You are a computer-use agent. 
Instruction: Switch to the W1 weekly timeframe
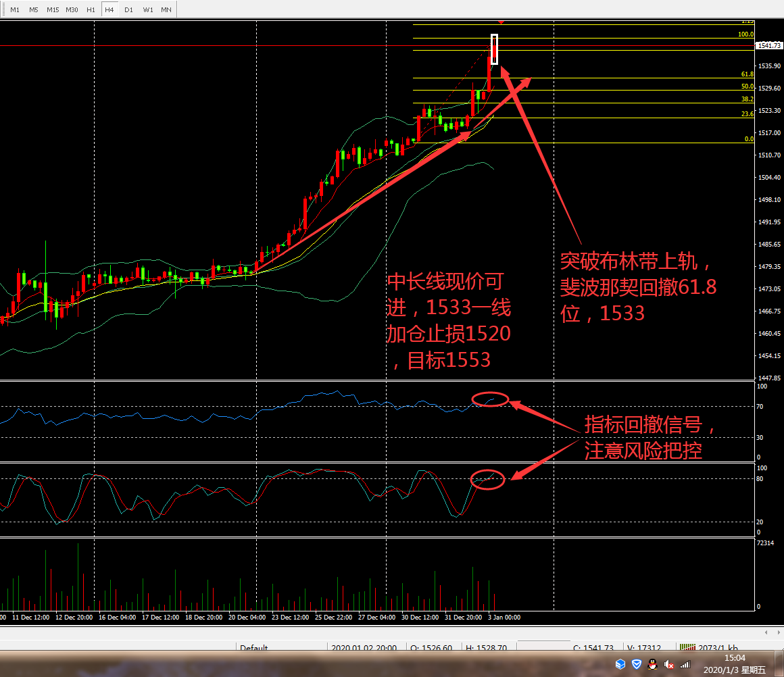click(148, 9)
